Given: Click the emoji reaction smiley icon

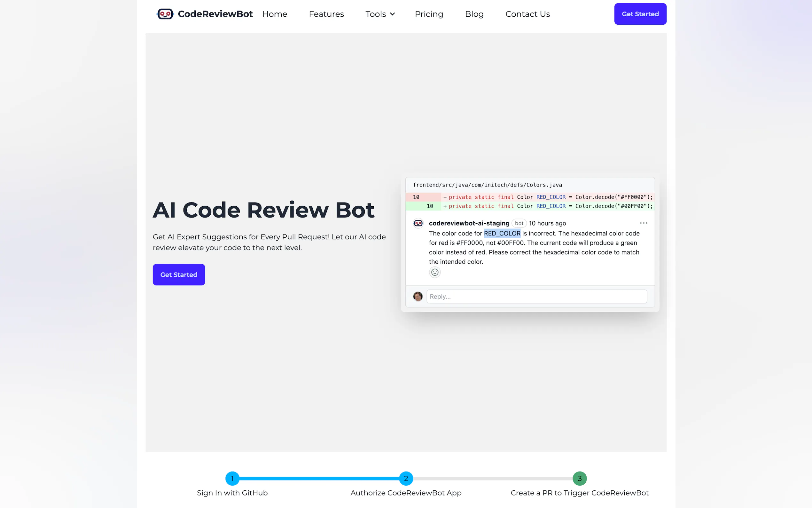Looking at the screenshot, I should pyautogui.click(x=435, y=272).
